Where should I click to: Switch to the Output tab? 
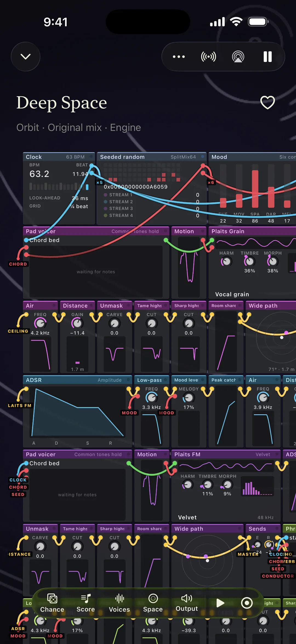(187, 603)
